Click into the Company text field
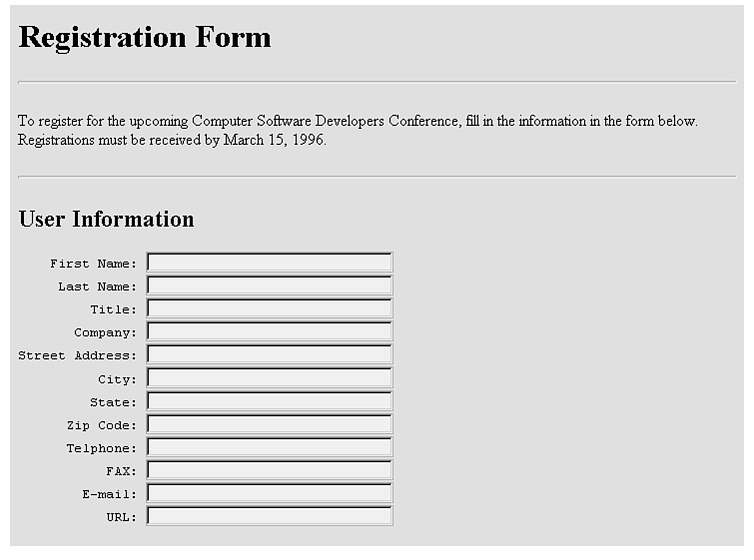This screenshot has width=754, height=560. pyautogui.click(x=270, y=331)
